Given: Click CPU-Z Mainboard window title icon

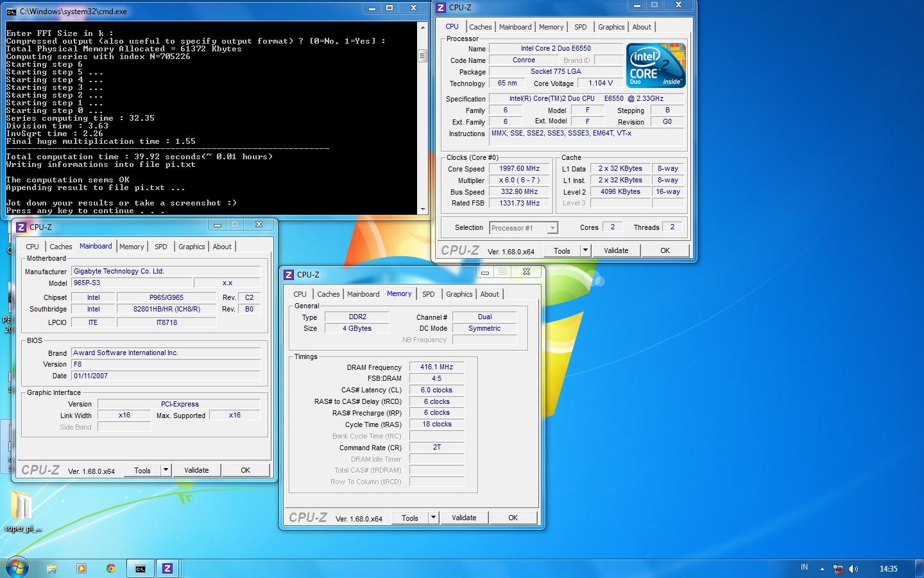Looking at the screenshot, I should pos(21,227).
